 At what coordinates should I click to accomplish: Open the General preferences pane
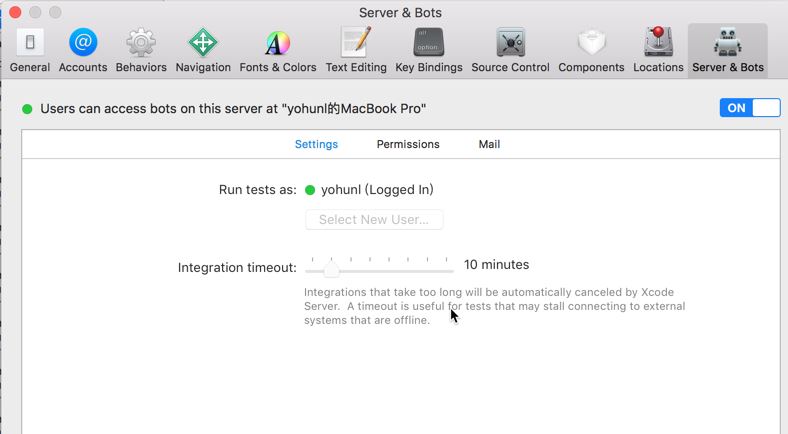(x=30, y=50)
